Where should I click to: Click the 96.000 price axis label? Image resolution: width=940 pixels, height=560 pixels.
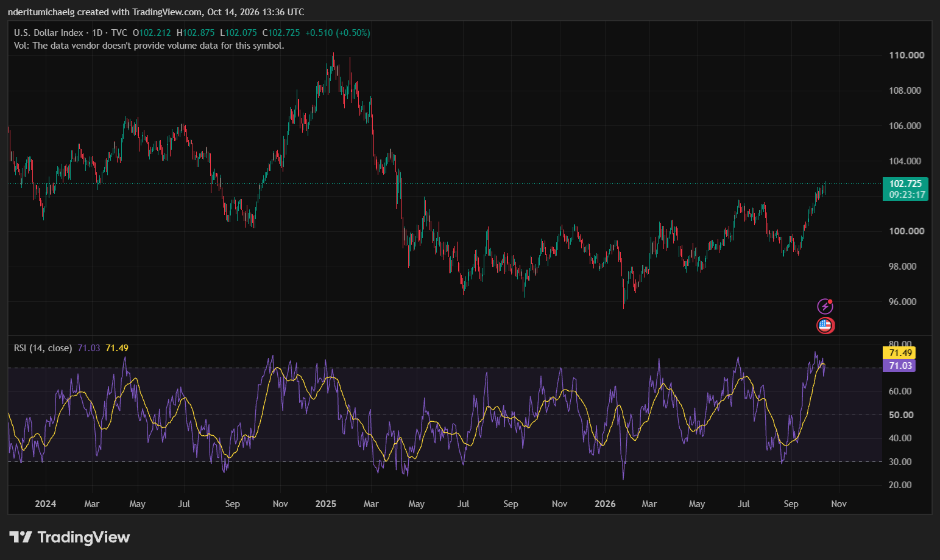click(902, 302)
